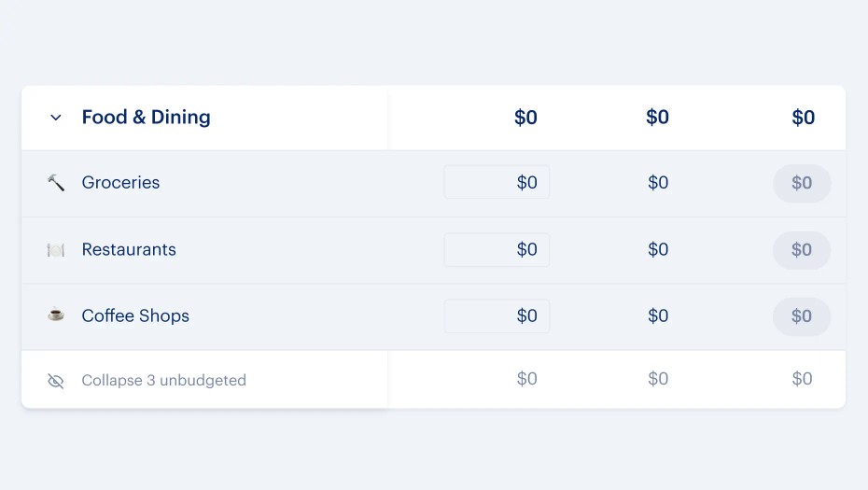868x490 pixels.
Task: Edit the Restaurants budget amount field
Action: point(497,250)
